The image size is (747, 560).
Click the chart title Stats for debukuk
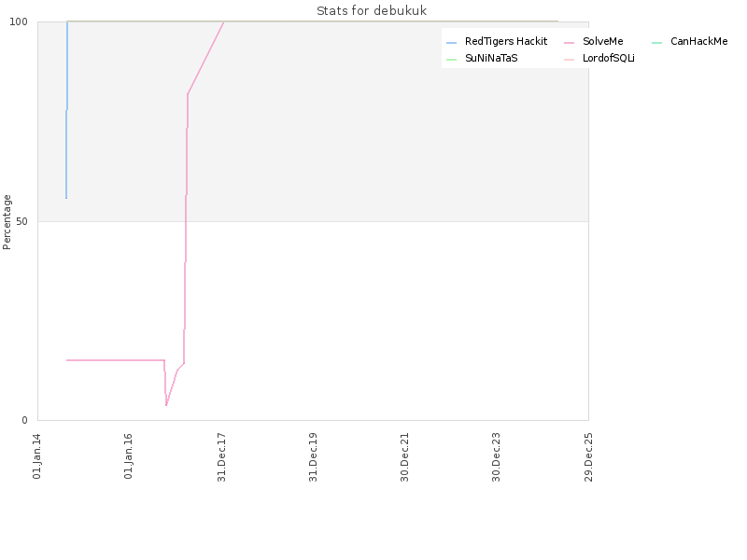pos(372,10)
